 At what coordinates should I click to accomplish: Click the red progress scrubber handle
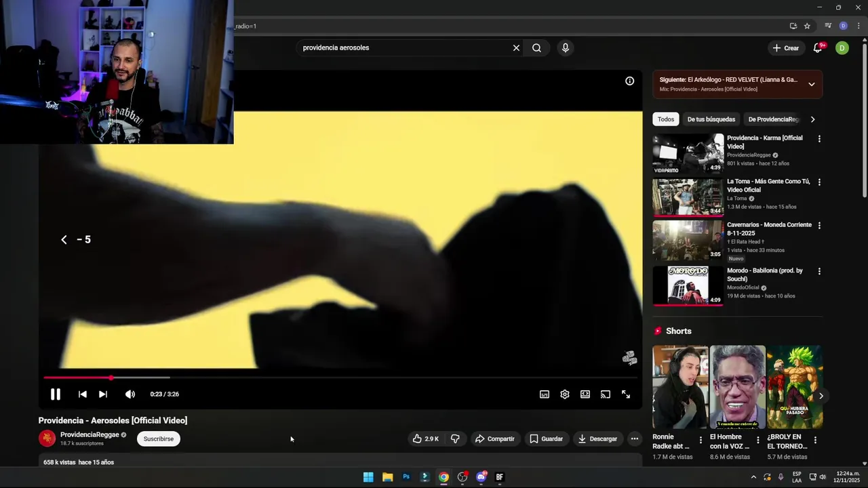pos(111,378)
